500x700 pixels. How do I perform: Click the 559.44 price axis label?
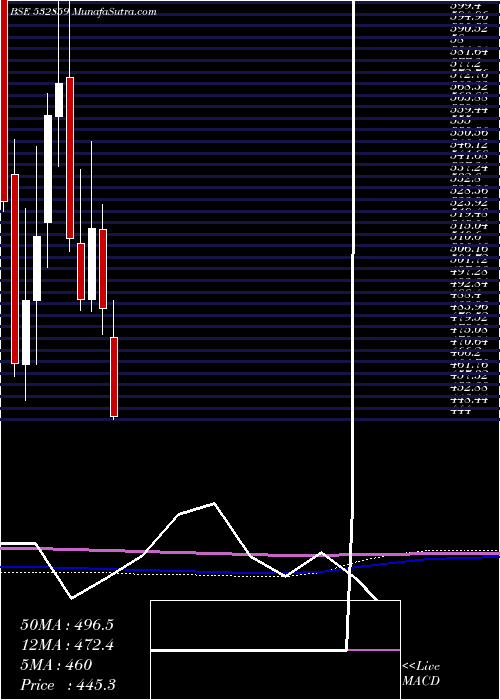pyautogui.click(x=470, y=110)
